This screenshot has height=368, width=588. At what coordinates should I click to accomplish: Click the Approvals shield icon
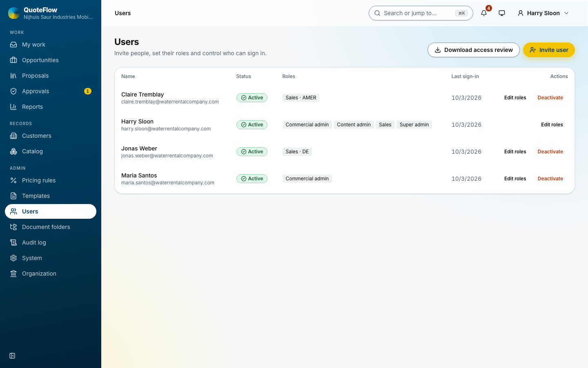point(13,91)
